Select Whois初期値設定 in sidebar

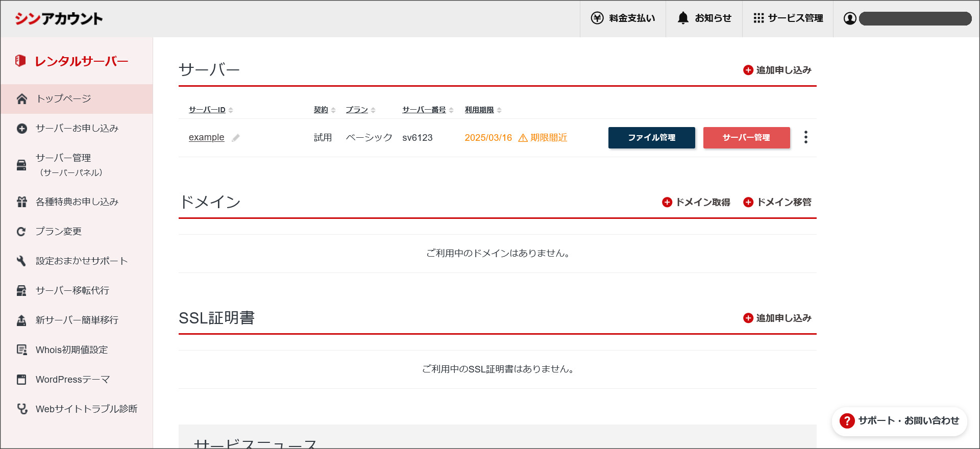[77, 350]
